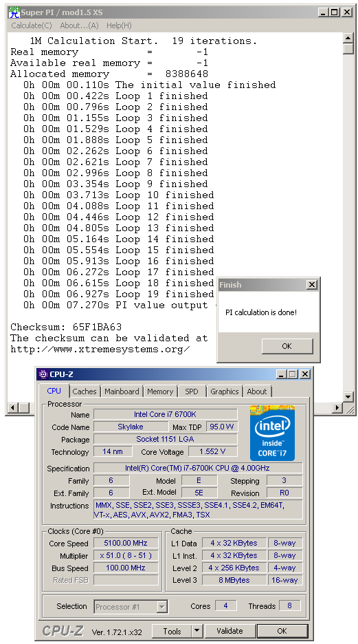This screenshot has height=644, width=358.
Task: Click the Core Speed value '5100.00 MHz'
Action: point(126,543)
